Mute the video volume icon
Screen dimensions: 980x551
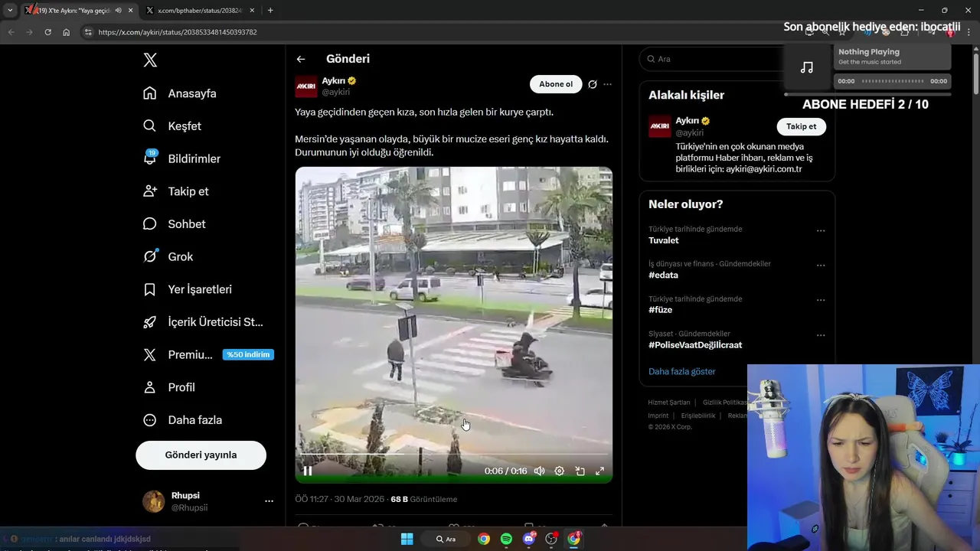tap(539, 471)
